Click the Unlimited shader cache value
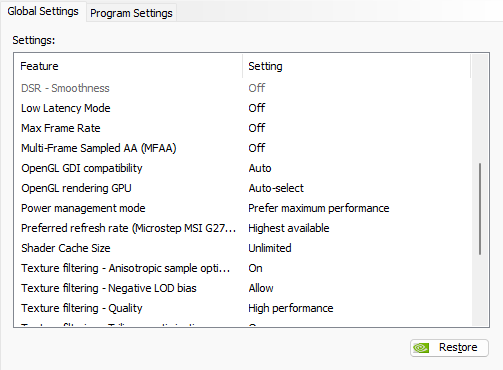 (x=270, y=248)
